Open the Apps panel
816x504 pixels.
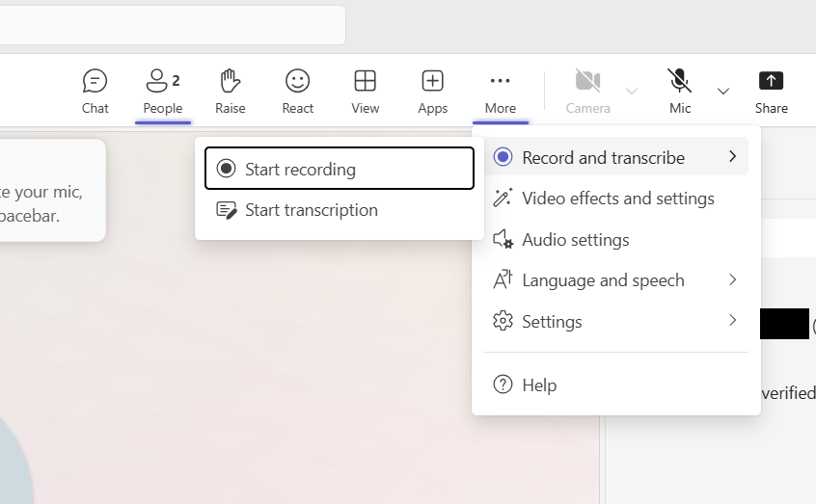point(432,92)
